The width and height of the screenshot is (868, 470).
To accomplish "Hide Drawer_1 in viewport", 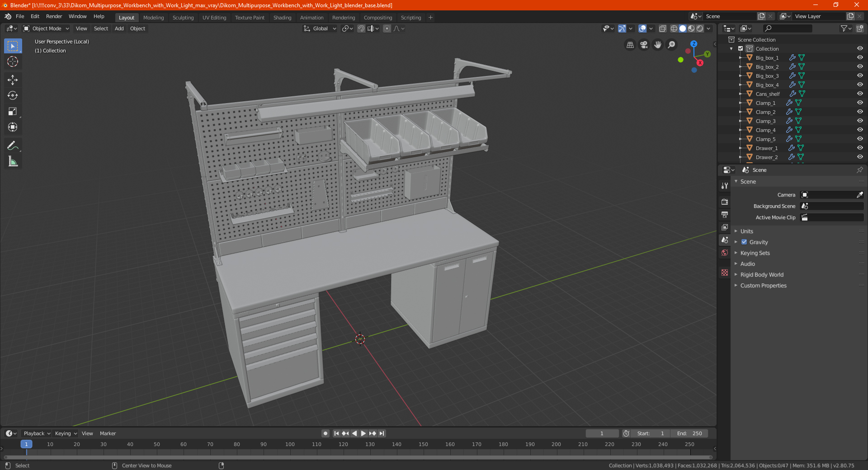I will point(860,148).
